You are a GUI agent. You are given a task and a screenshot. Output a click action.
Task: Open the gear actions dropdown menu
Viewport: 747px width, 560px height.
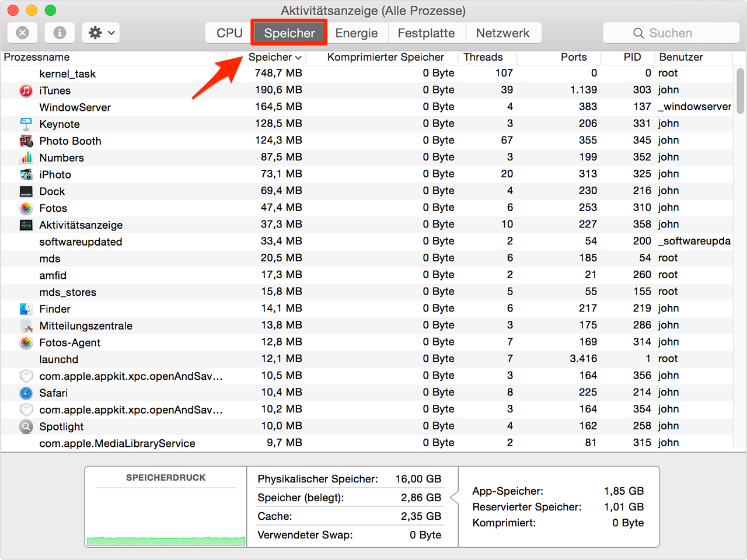101,33
